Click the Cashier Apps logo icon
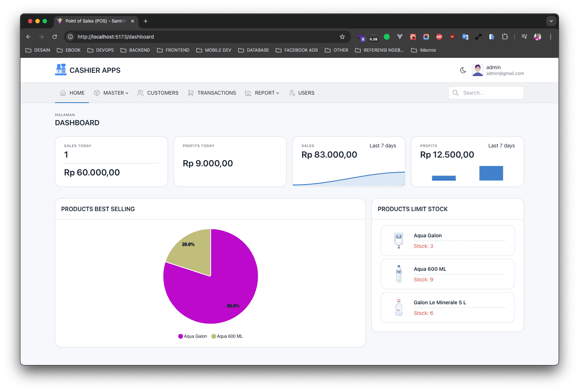Image resolution: width=579 pixels, height=392 pixels. pos(60,70)
